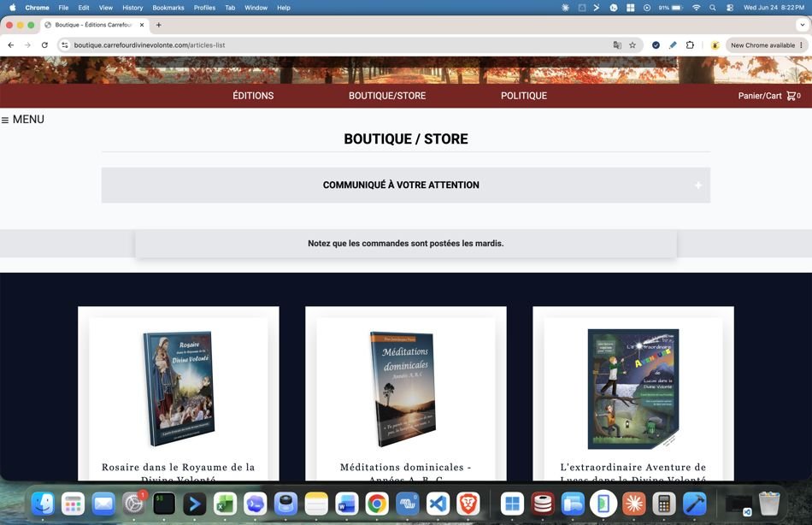Bookmark this page with the star icon
This screenshot has height=525, width=812.
633,45
